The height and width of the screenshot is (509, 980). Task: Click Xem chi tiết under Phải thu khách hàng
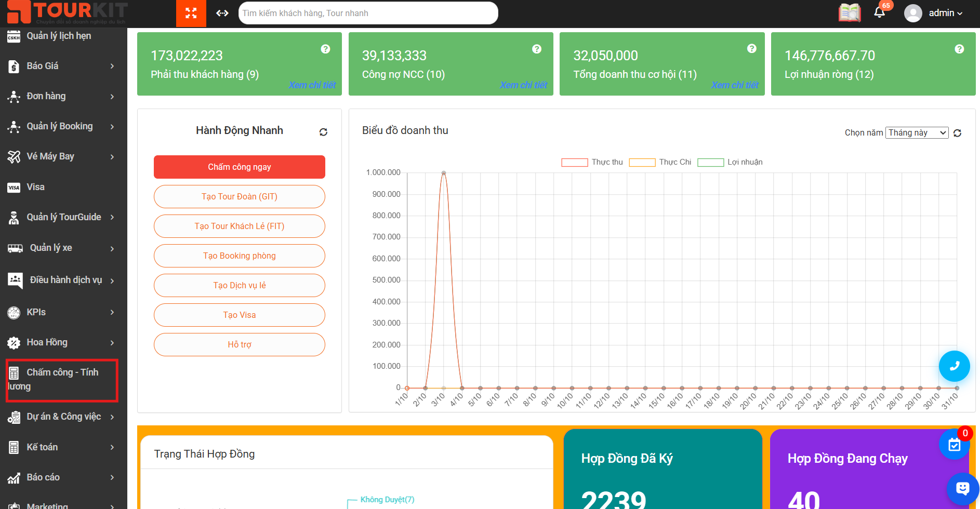coord(312,85)
